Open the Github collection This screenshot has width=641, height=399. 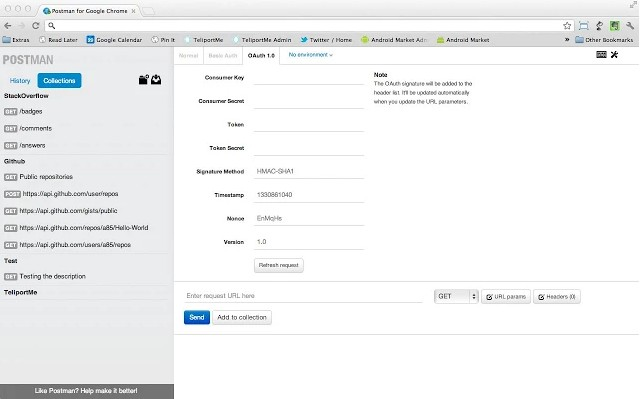click(x=14, y=161)
